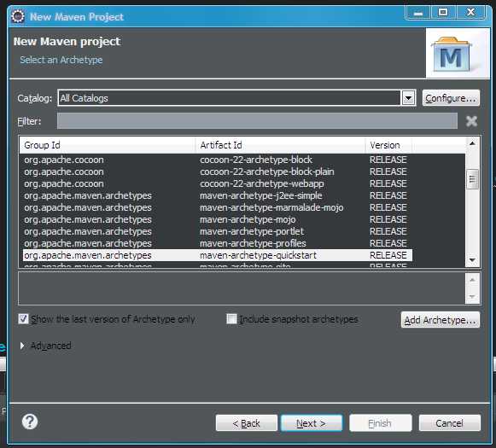Screen dimensions: 496x448
Task: Click the Eclipse gear icon in title bar
Action: 18,16
